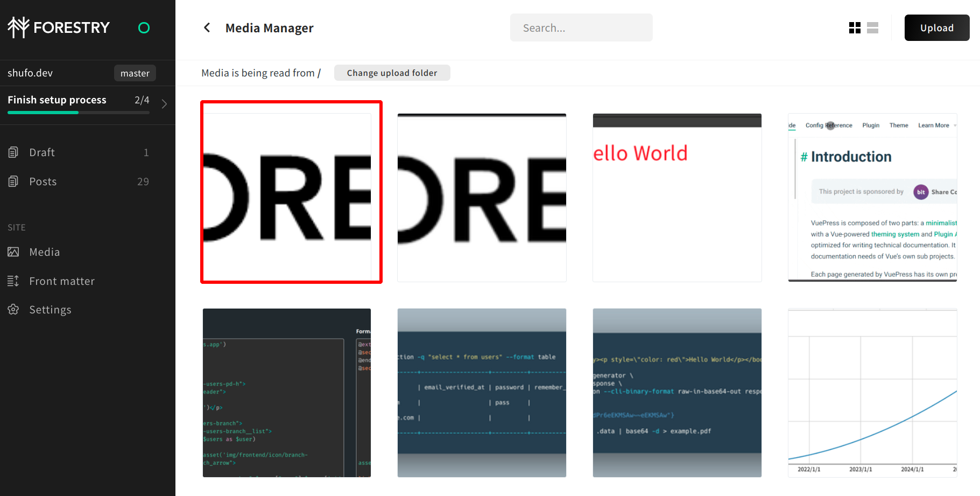Select the Hello World thumbnail

point(677,198)
